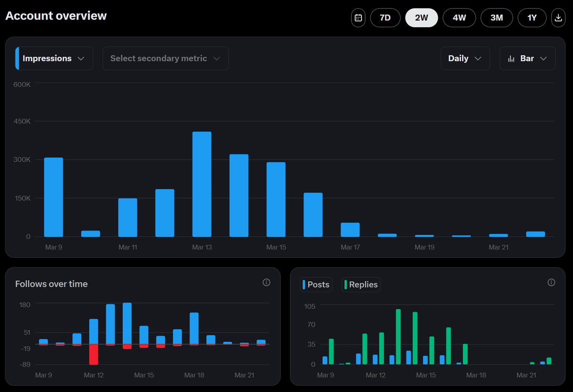Select the 2W time range
The height and width of the screenshot is (392, 573).
coord(422,18)
